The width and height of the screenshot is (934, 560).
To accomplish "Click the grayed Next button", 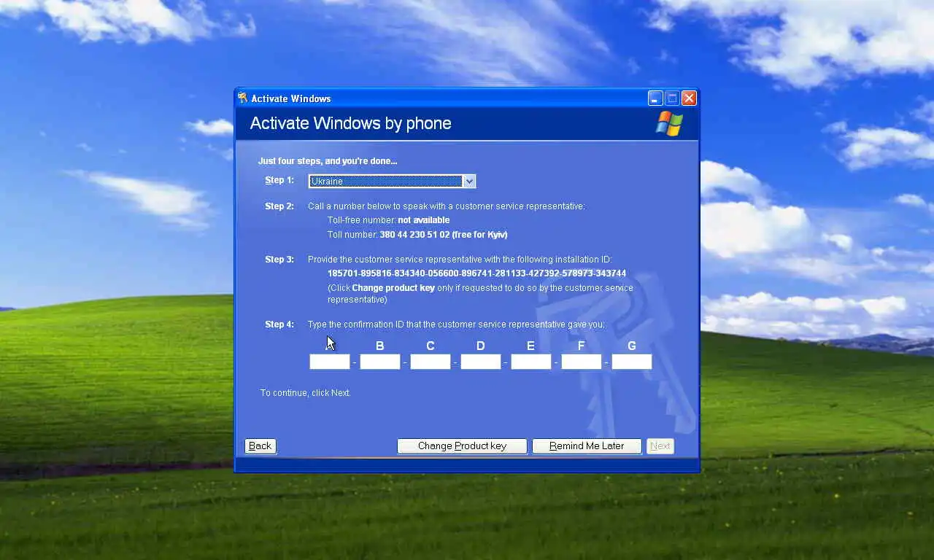I will [660, 446].
